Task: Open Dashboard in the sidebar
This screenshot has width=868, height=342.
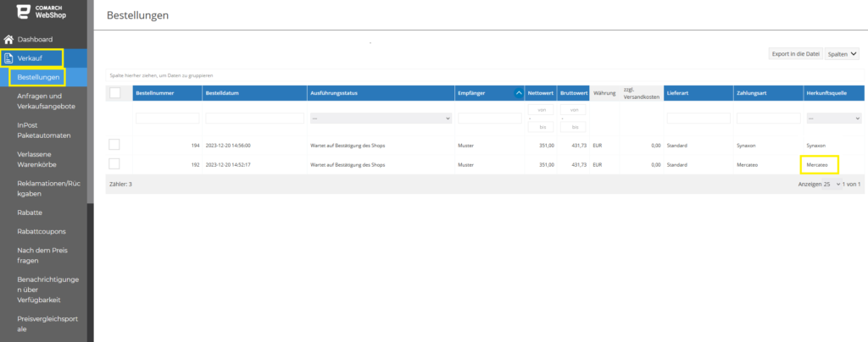Action: (35, 40)
